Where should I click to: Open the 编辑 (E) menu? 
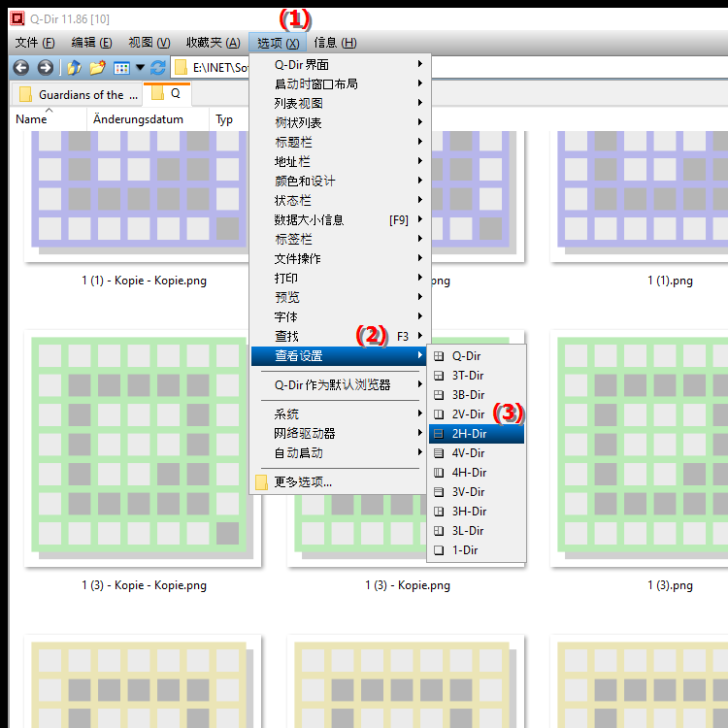click(91, 43)
